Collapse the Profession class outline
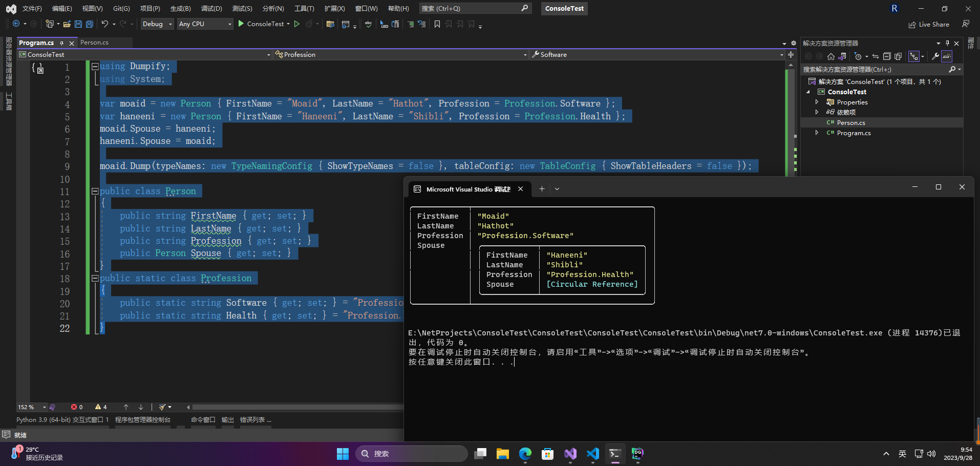This screenshot has height=466, width=980. [95, 278]
